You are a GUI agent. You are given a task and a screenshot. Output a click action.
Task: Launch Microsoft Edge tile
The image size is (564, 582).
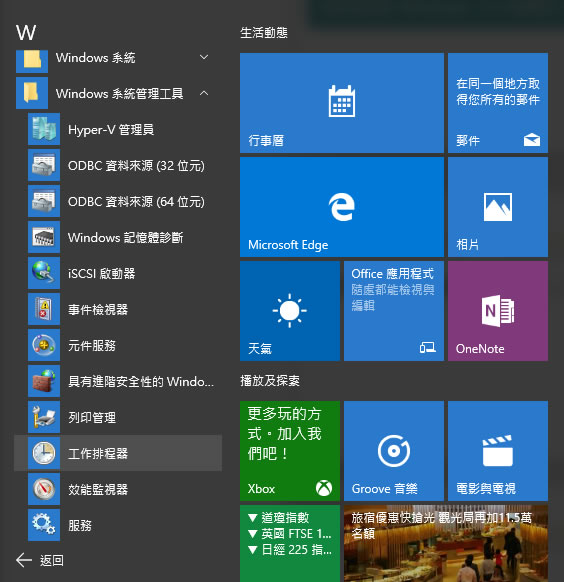[x=342, y=207]
